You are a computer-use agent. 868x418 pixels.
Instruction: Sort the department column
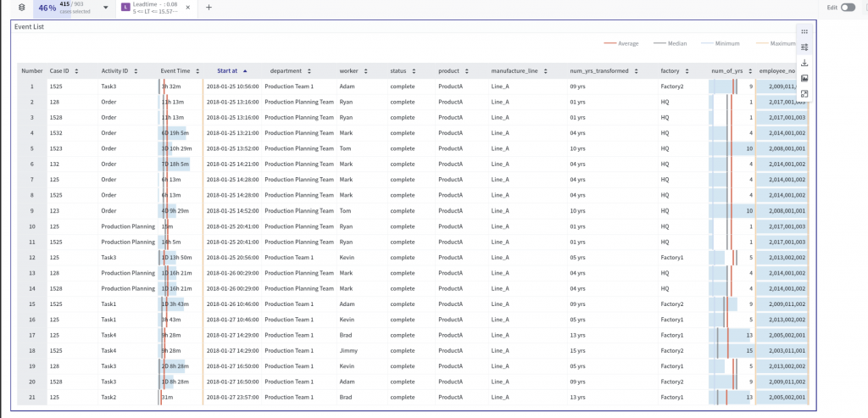point(309,71)
